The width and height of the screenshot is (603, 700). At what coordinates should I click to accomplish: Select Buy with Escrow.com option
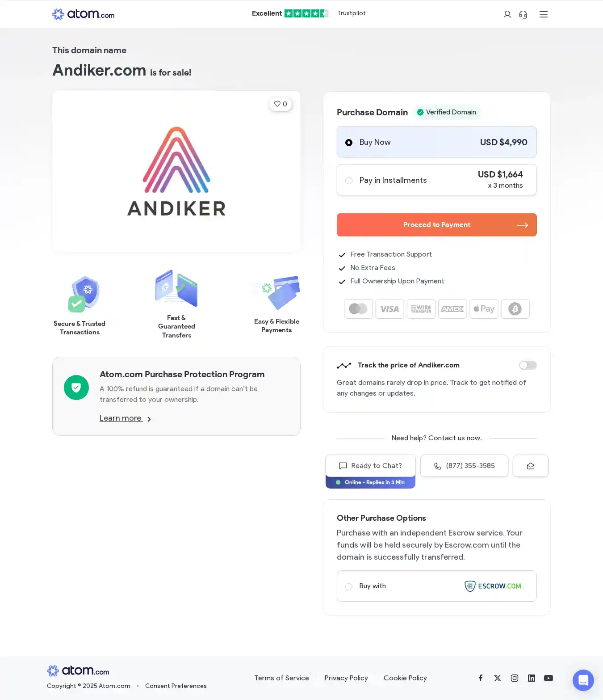[x=436, y=586]
